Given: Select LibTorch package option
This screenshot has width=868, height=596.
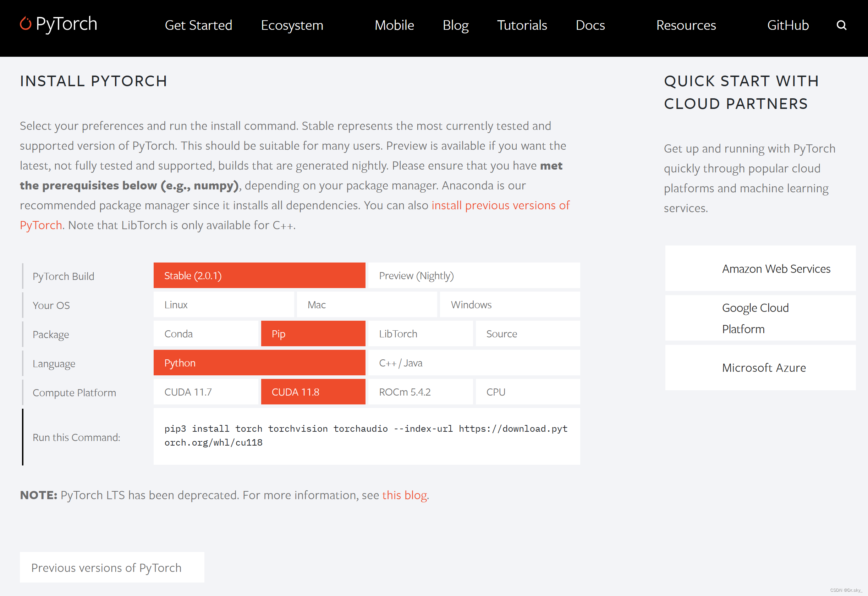Looking at the screenshot, I should click(x=420, y=334).
